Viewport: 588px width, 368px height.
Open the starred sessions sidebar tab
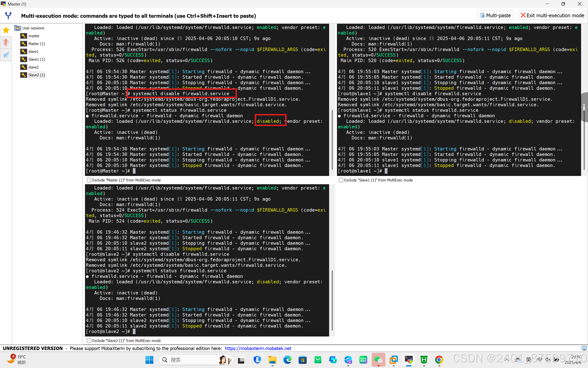[6, 30]
